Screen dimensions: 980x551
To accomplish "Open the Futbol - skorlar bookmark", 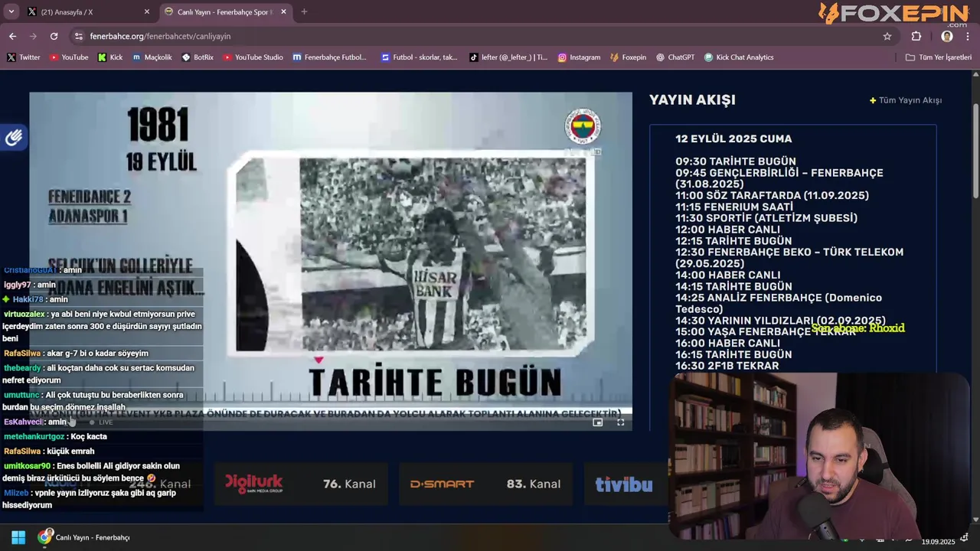I will 419,57.
